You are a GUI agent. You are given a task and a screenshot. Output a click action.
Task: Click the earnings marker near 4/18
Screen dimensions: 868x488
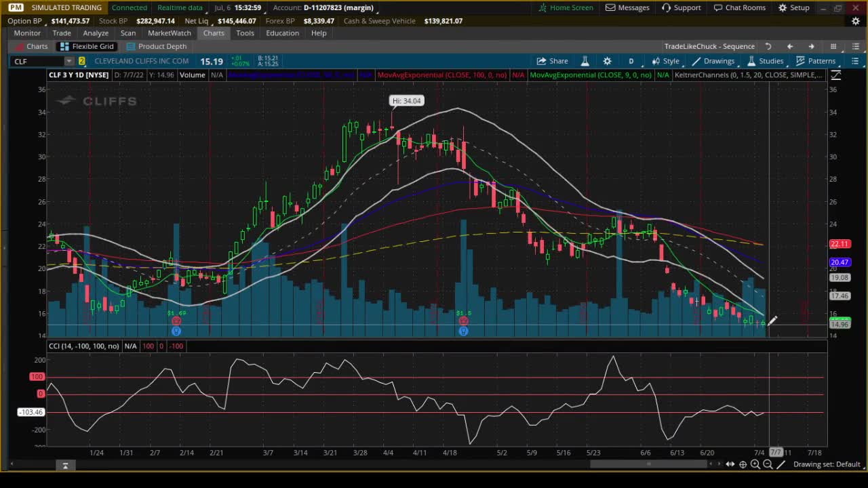tap(463, 321)
